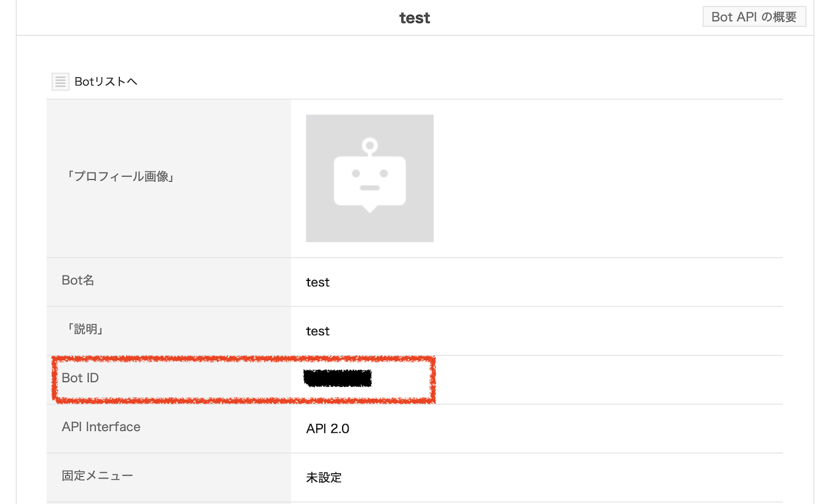This screenshot has width=829, height=504.
Task: Click the 「説明」 row label
Action: tap(86, 329)
